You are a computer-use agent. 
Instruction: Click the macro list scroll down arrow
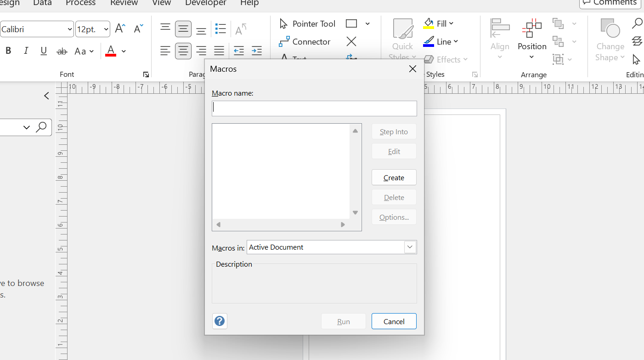click(355, 212)
